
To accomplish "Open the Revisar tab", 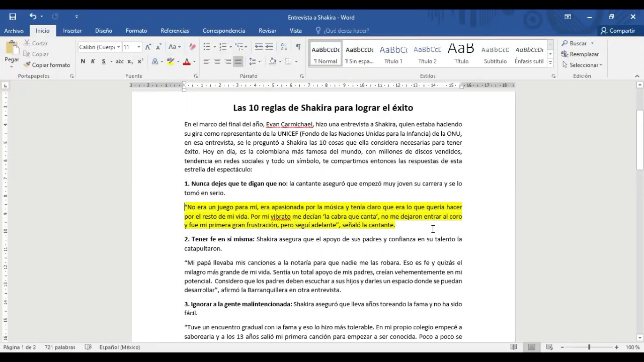I will pos(267,31).
